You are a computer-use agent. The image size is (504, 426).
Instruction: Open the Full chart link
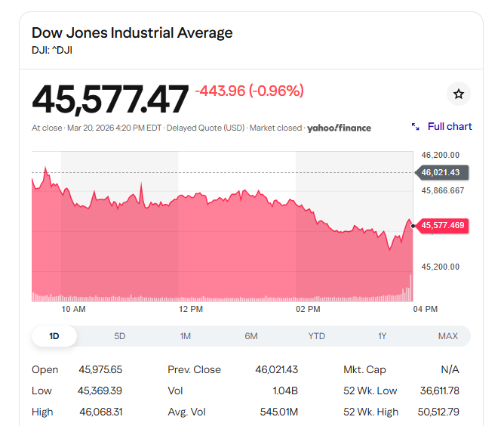click(x=449, y=127)
